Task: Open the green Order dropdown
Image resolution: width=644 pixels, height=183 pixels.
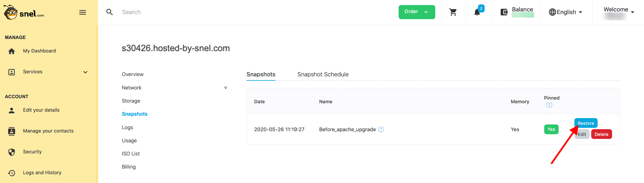Action: (416, 12)
